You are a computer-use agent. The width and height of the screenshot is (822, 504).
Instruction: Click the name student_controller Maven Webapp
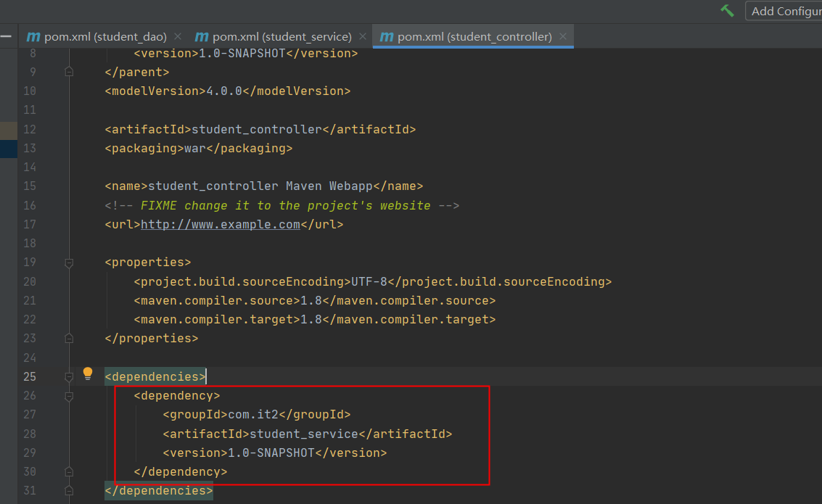[x=260, y=186]
